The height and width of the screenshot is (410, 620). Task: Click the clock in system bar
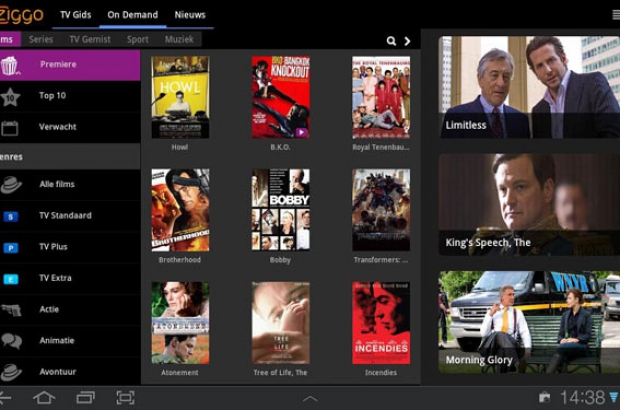(581, 398)
